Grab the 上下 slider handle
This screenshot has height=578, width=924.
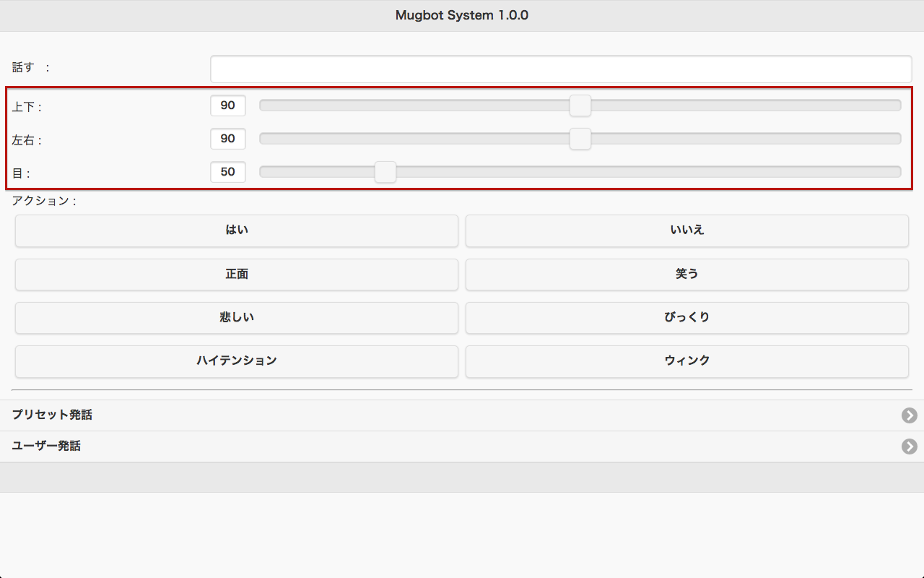coord(580,105)
